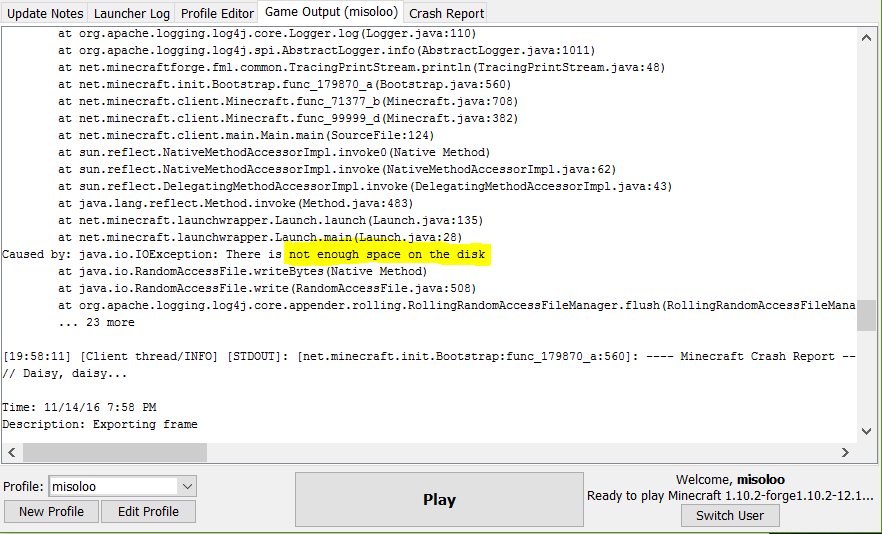Image resolution: width=882 pixels, height=534 pixels.
Task: Click the 'AbstractLogger.info' stack line
Action: [x=326, y=51]
